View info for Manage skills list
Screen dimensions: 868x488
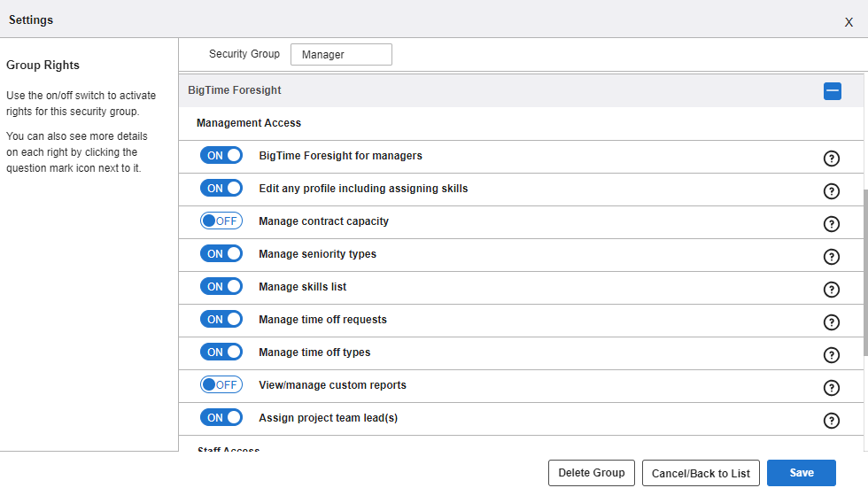[x=831, y=290]
